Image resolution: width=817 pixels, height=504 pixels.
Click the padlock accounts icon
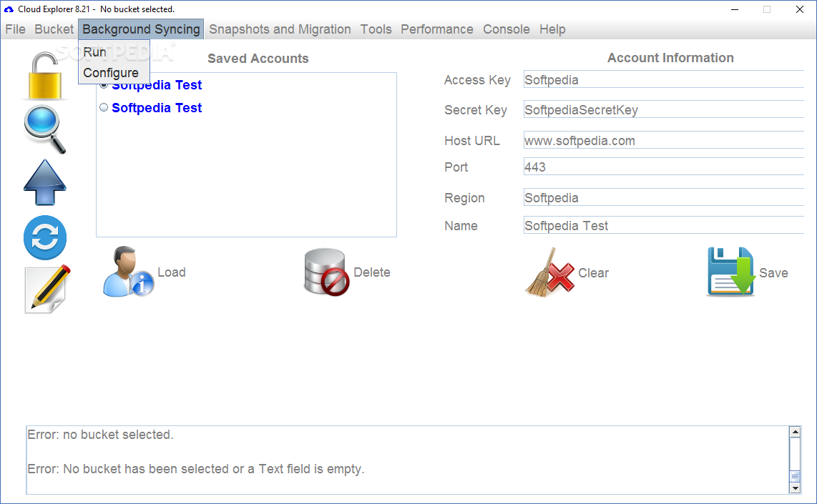click(x=45, y=76)
